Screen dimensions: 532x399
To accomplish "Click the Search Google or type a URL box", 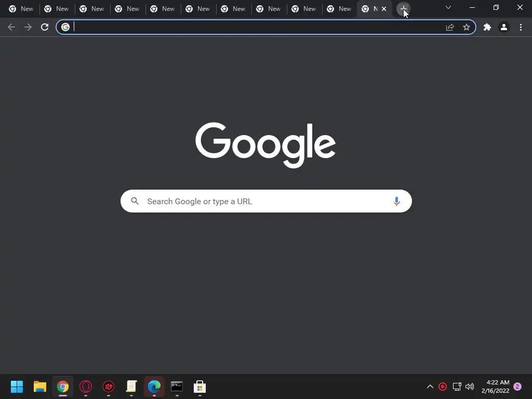I will 266,201.
